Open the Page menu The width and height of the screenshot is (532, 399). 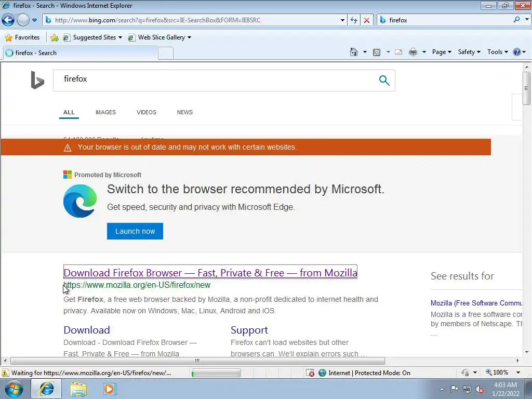point(442,52)
